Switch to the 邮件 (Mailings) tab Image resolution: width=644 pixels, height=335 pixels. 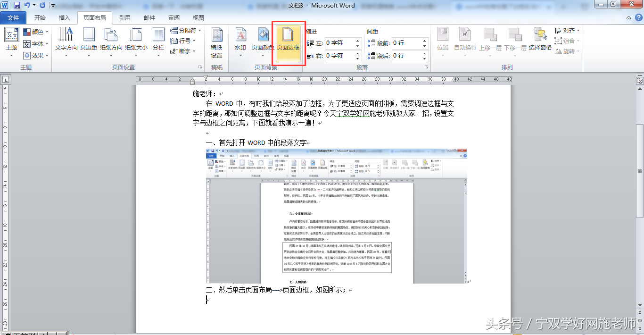(149, 18)
